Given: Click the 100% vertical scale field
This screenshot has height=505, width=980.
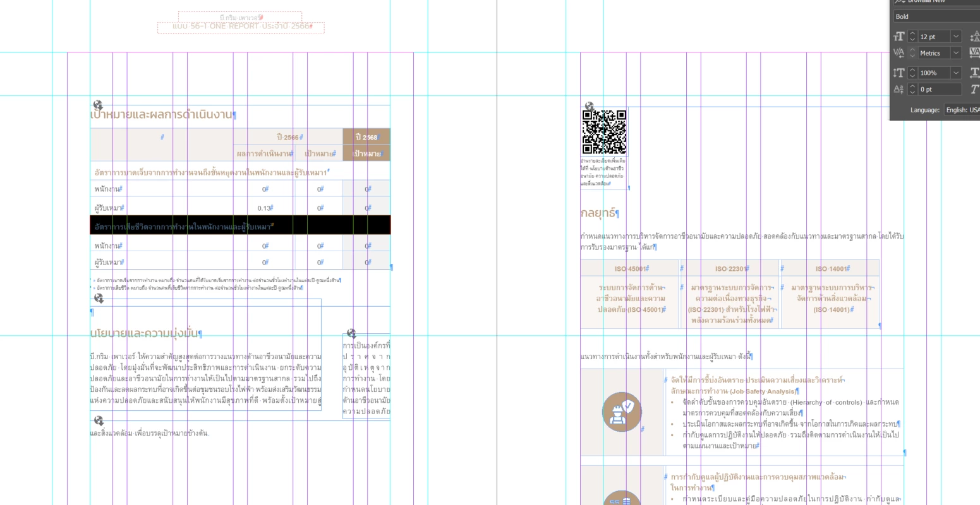Looking at the screenshot, I should [x=934, y=73].
